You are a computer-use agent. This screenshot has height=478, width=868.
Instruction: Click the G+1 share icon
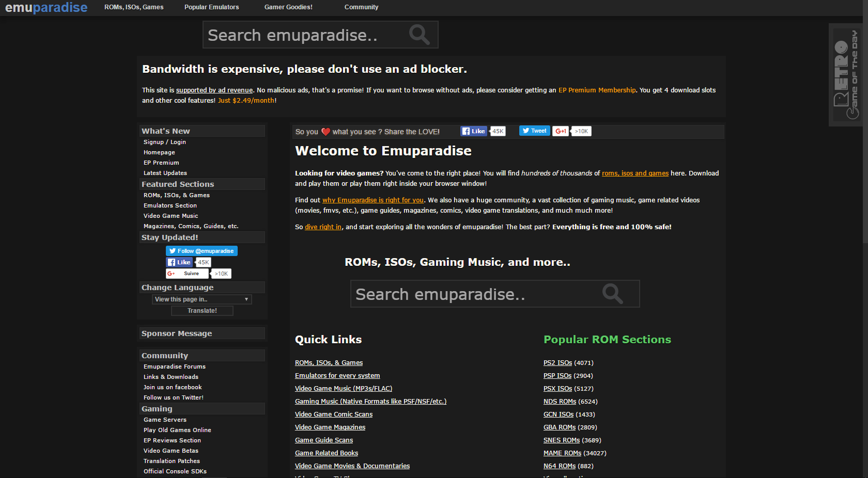click(561, 131)
